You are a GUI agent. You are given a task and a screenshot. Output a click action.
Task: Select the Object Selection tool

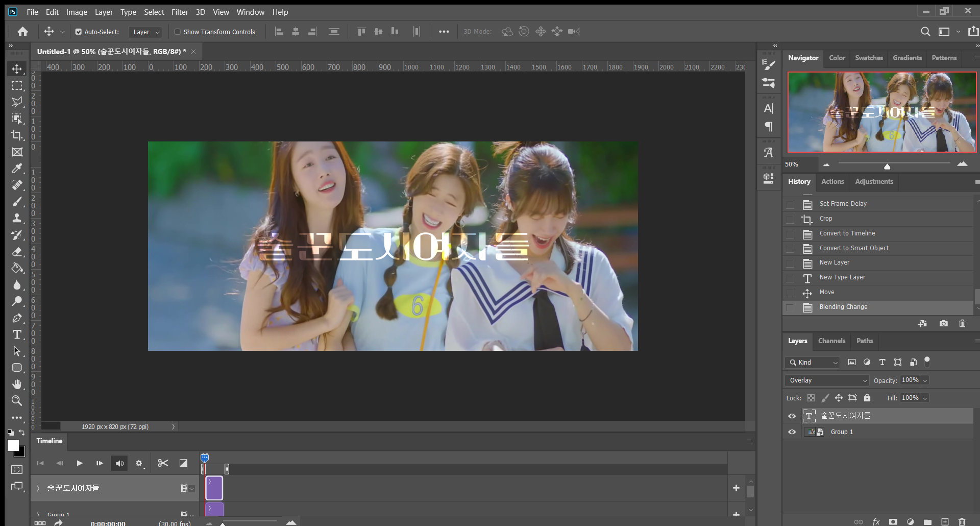click(17, 119)
